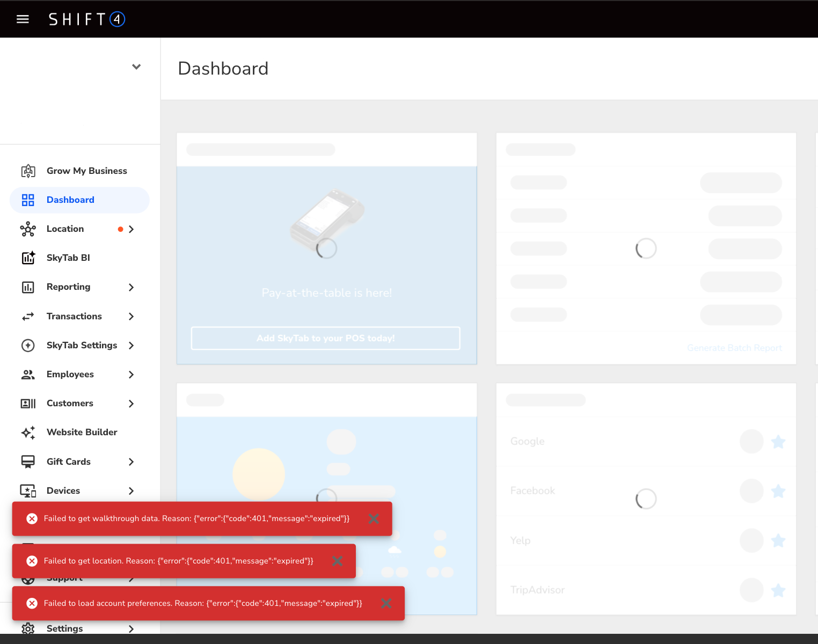Expand the SkyTab Settings submenu arrow
The height and width of the screenshot is (644, 818).
pos(132,346)
